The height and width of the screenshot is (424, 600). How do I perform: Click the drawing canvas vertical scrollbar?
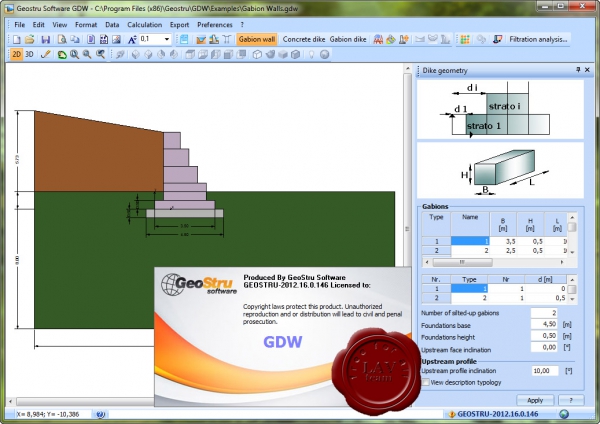407,230
